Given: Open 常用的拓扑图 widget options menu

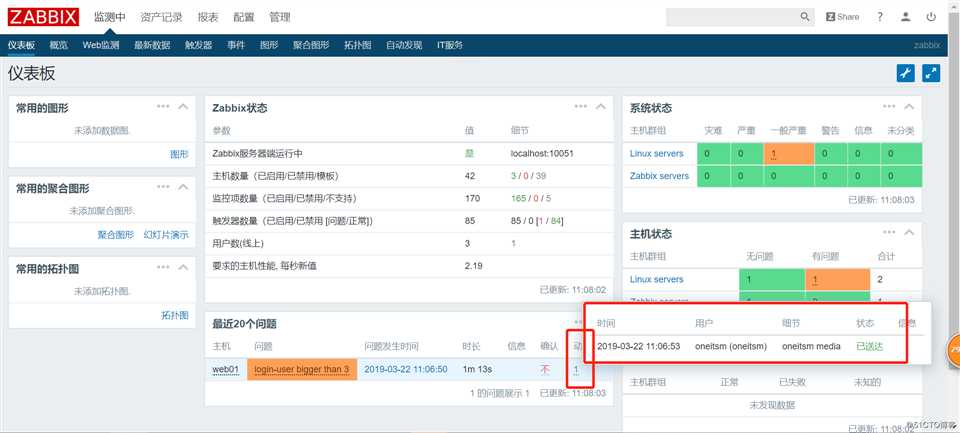Looking at the screenshot, I should click(x=163, y=268).
